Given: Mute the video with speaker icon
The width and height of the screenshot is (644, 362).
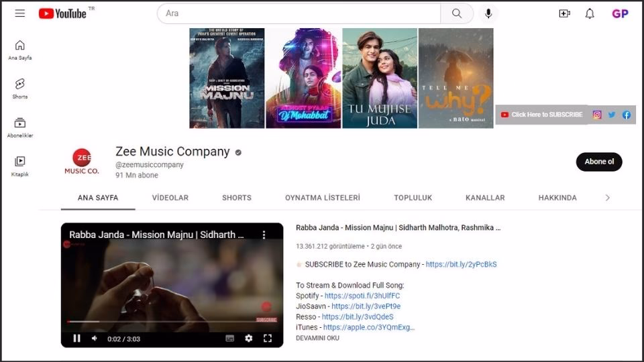Looking at the screenshot, I should click(95, 339).
